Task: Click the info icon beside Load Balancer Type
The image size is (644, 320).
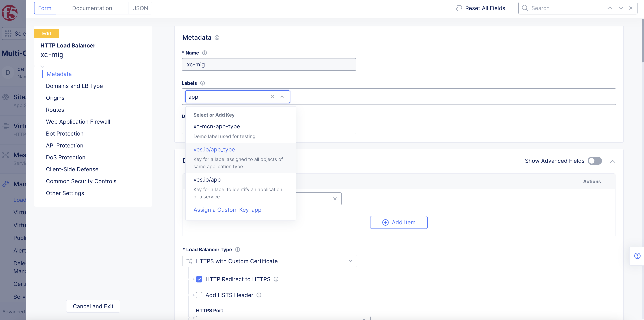Action: point(237,249)
